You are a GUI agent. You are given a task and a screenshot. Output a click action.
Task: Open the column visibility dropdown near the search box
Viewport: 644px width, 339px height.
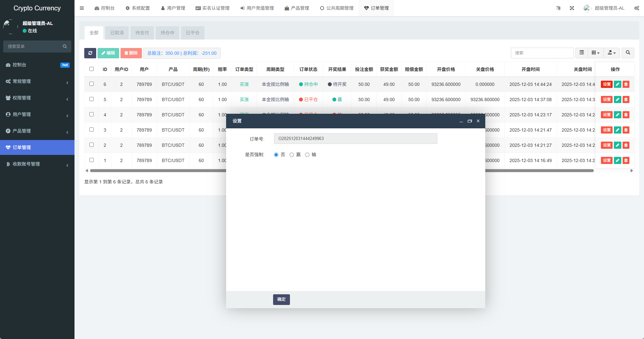pyautogui.click(x=595, y=53)
